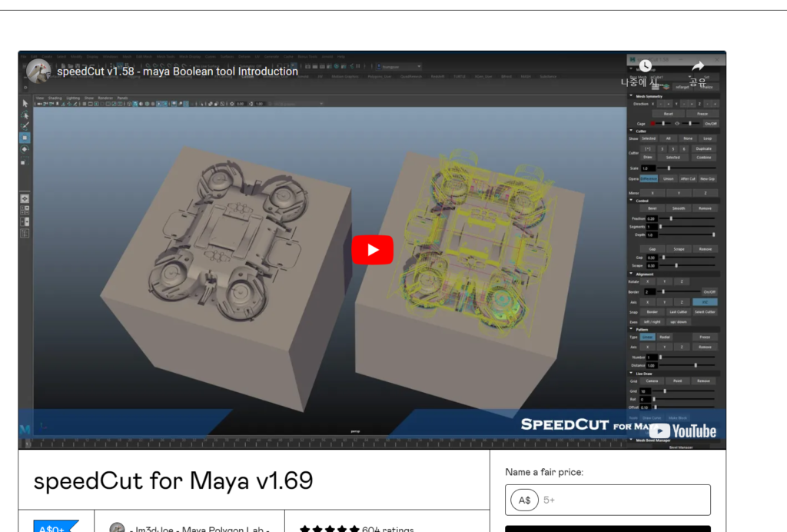Viewport: 787px width, 532px height.
Task: Select the Paint Selection brush tool
Action: pos(25,126)
